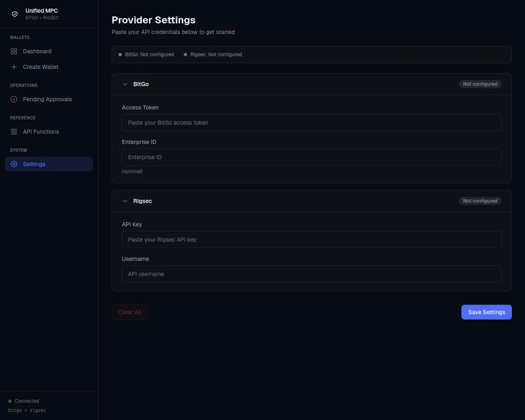Click the Dashboard grid icon
The image size is (525, 420).
[x=14, y=51]
